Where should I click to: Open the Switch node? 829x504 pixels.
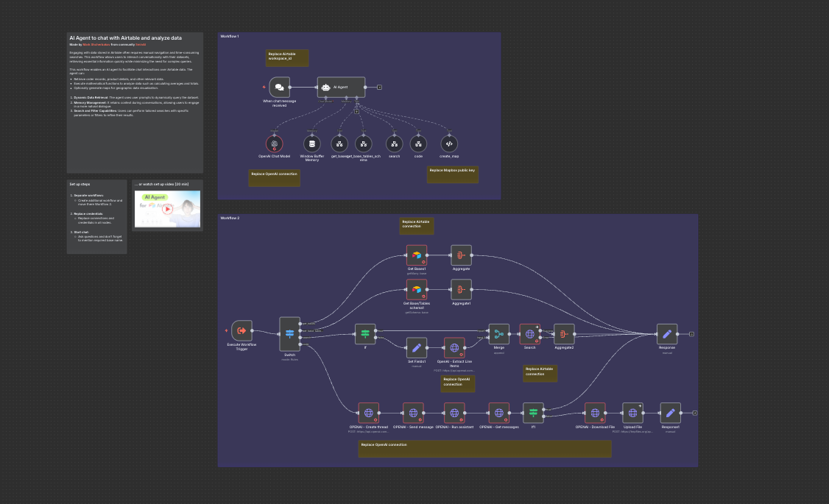click(x=289, y=334)
